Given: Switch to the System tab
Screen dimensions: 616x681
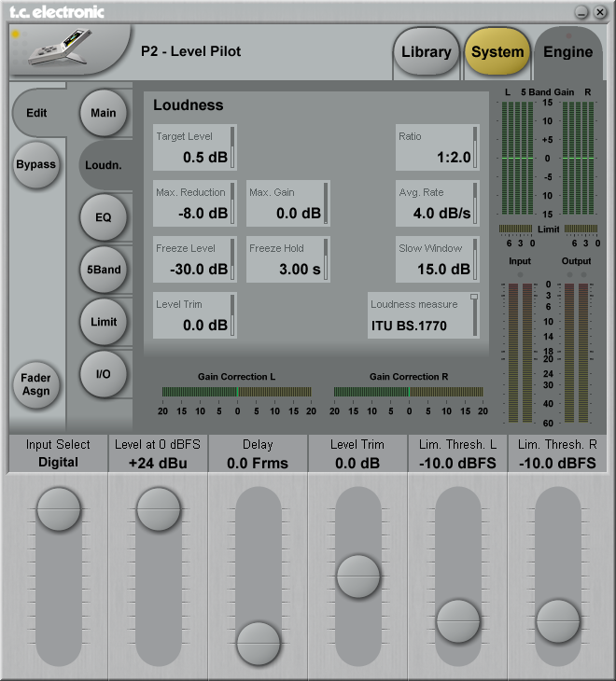Looking at the screenshot, I should (497, 51).
